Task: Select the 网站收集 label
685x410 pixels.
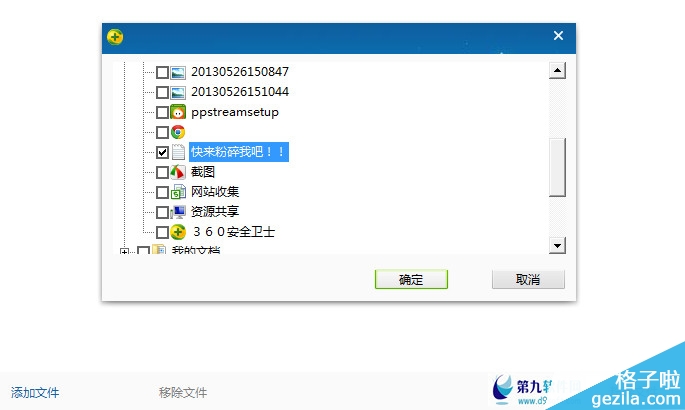Action: 215,192
